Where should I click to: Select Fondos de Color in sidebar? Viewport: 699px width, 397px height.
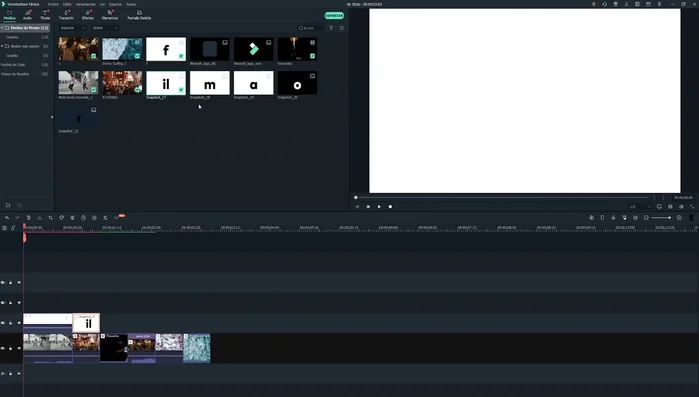[x=13, y=65]
